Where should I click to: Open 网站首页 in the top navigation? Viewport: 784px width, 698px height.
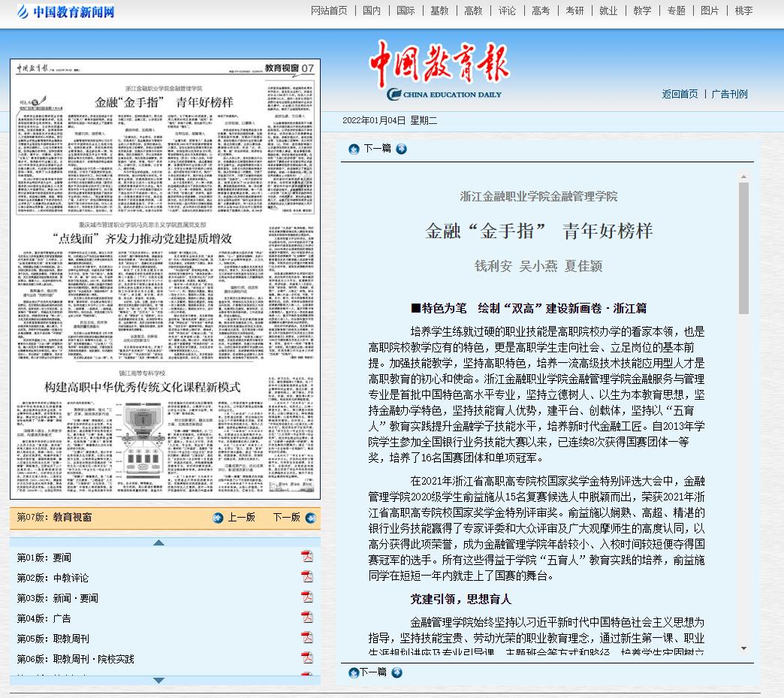[x=329, y=11]
